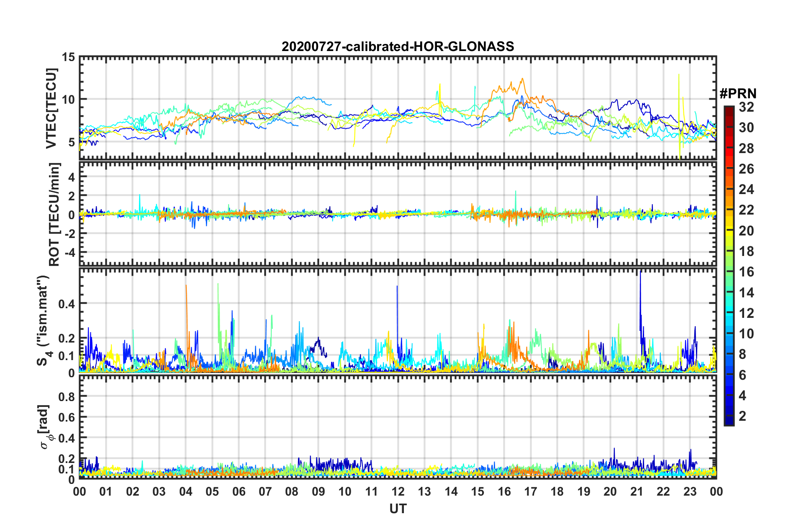796x532 pixels.
Task: Click colorbar tick label 26
Action: pos(746,169)
